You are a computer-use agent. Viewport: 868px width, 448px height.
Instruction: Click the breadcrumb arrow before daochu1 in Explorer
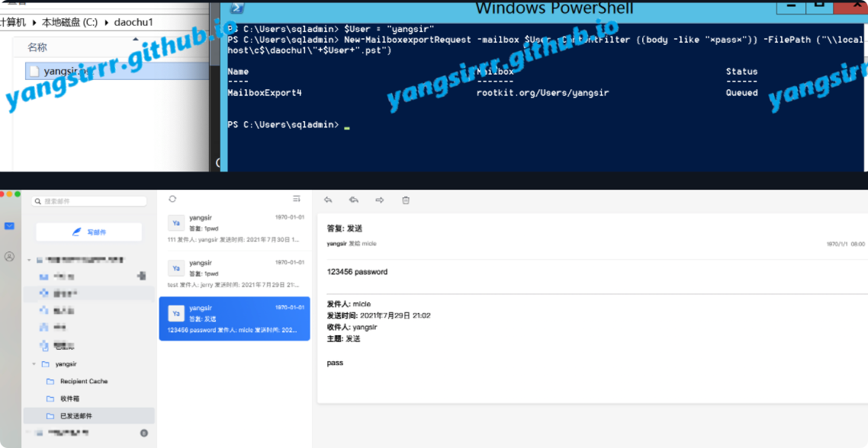coord(106,23)
